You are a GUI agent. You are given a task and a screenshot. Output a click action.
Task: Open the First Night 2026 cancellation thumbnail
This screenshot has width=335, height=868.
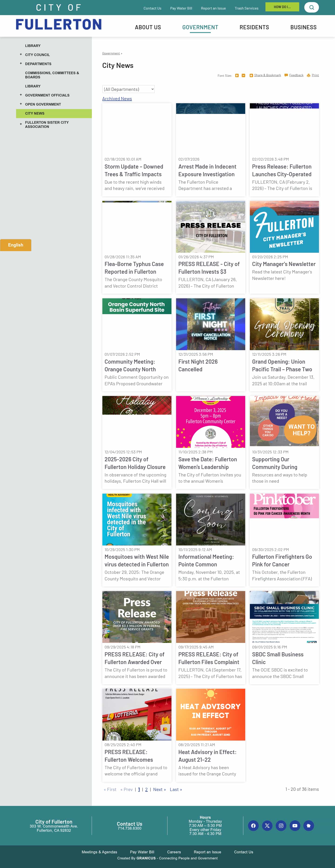point(211,324)
